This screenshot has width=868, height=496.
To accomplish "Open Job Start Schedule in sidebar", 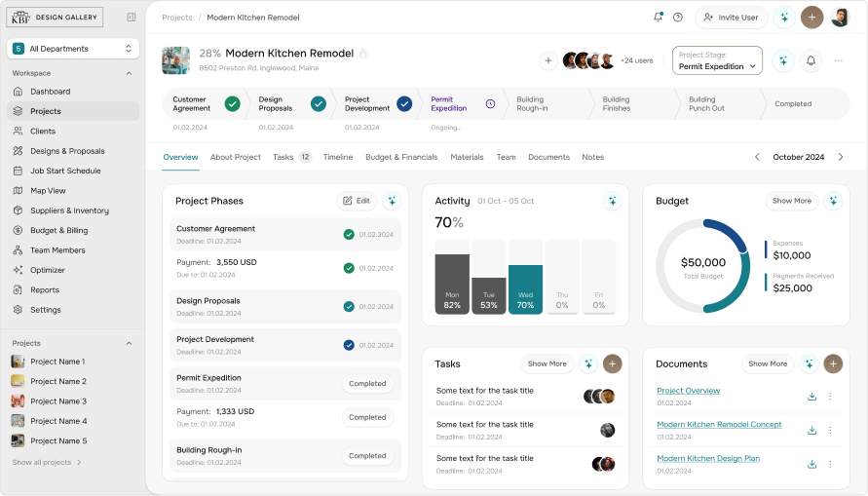I will 65,171.
